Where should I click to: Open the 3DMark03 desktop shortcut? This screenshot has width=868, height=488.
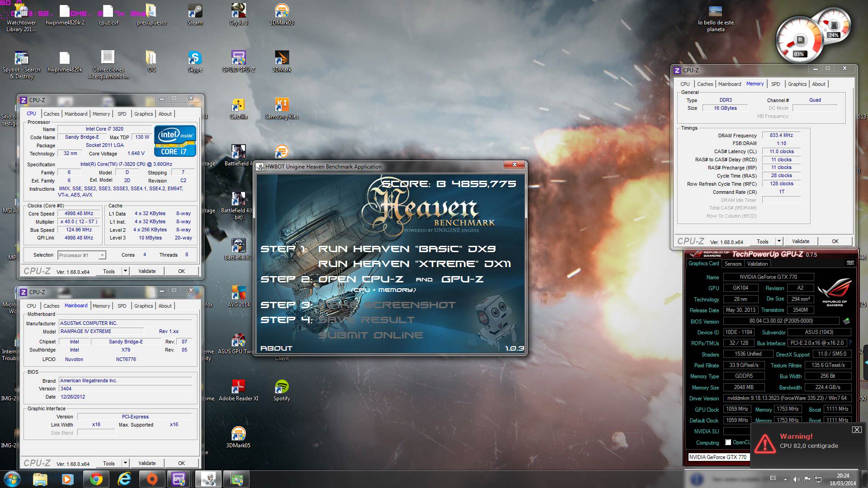(282, 14)
